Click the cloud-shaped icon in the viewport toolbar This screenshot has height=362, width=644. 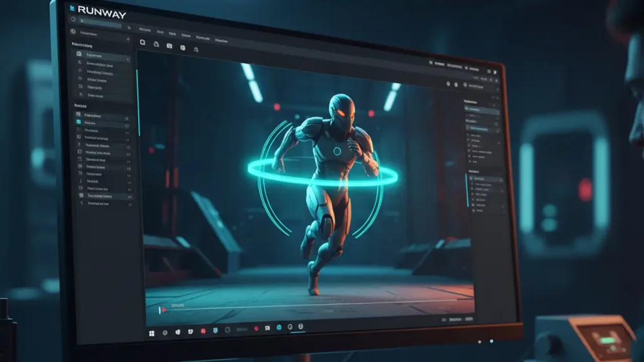(x=156, y=44)
